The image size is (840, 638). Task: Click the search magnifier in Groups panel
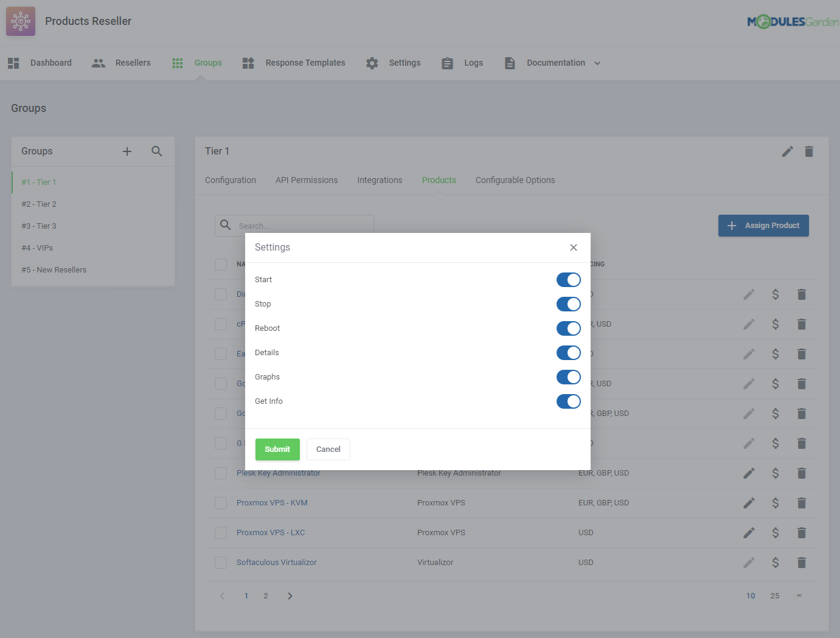(x=157, y=151)
